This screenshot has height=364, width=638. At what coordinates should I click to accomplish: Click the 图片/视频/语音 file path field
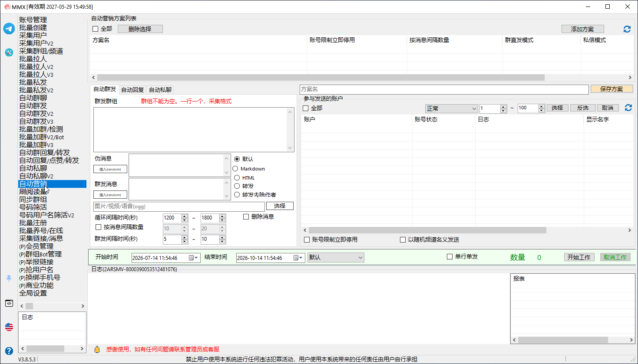click(x=179, y=206)
